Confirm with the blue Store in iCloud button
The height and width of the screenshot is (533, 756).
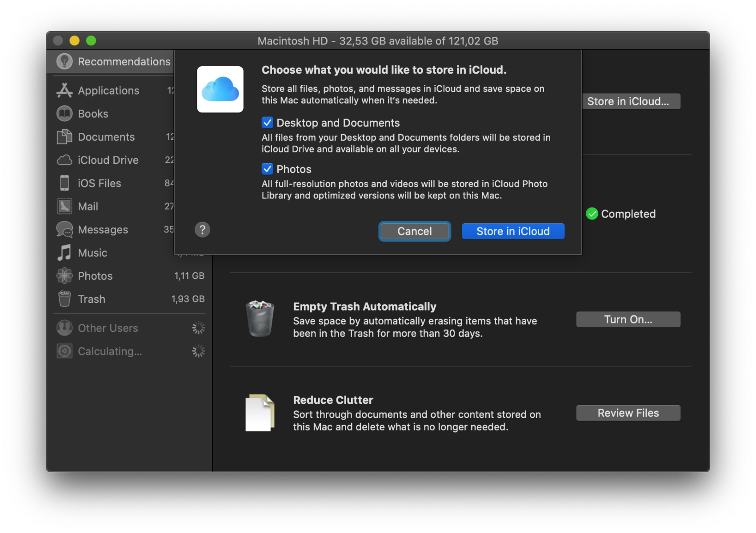tap(513, 231)
